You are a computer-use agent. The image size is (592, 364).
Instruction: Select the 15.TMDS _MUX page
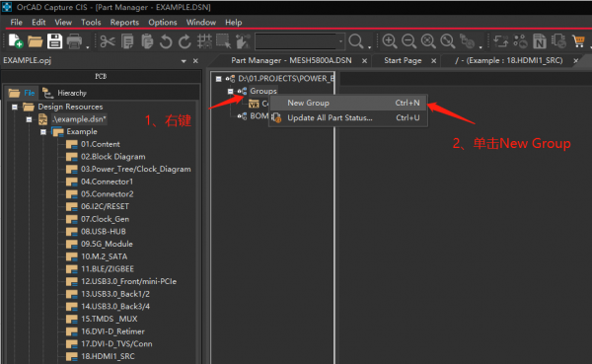pyautogui.click(x=110, y=319)
